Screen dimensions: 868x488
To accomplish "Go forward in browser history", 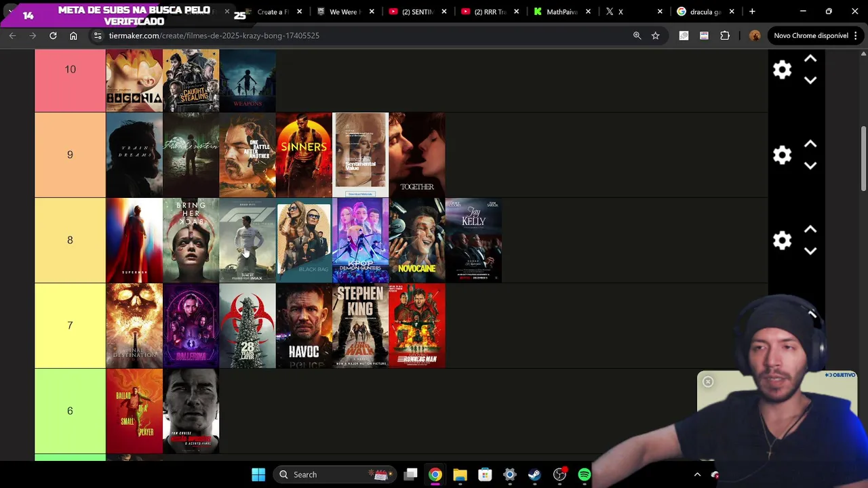I will [x=33, y=35].
